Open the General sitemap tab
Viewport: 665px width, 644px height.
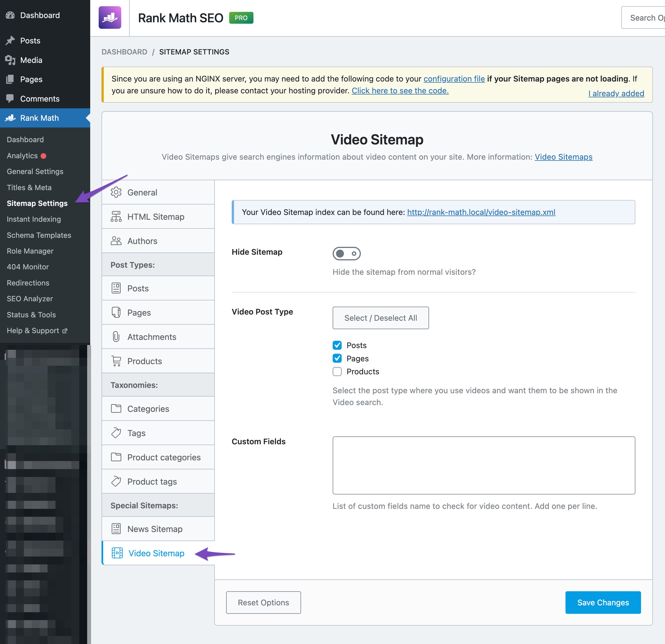pyautogui.click(x=158, y=192)
